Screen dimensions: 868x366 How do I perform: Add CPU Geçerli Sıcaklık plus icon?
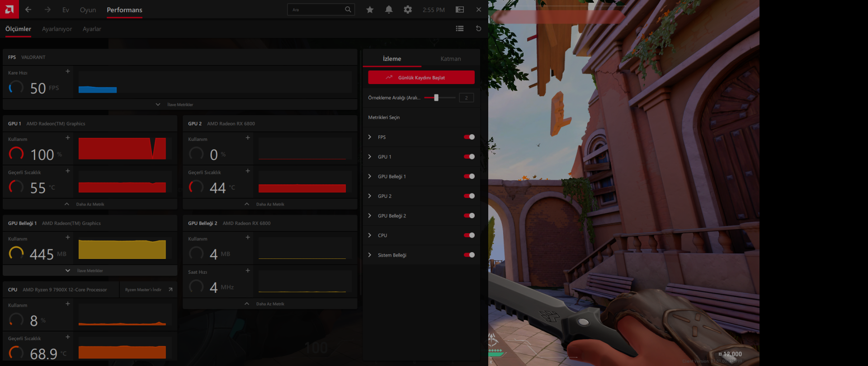[68, 337]
